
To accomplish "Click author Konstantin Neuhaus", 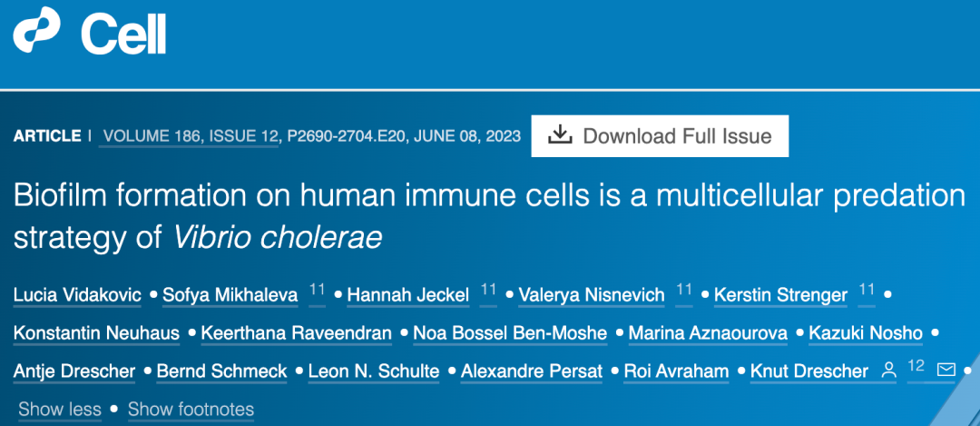I will pyautogui.click(x=96, y=333).
